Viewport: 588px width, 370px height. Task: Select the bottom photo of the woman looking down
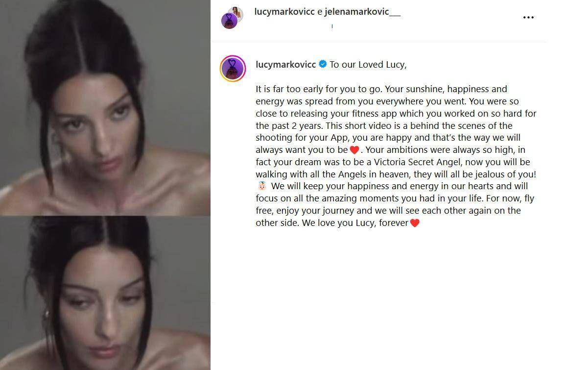tap(105, 293)
